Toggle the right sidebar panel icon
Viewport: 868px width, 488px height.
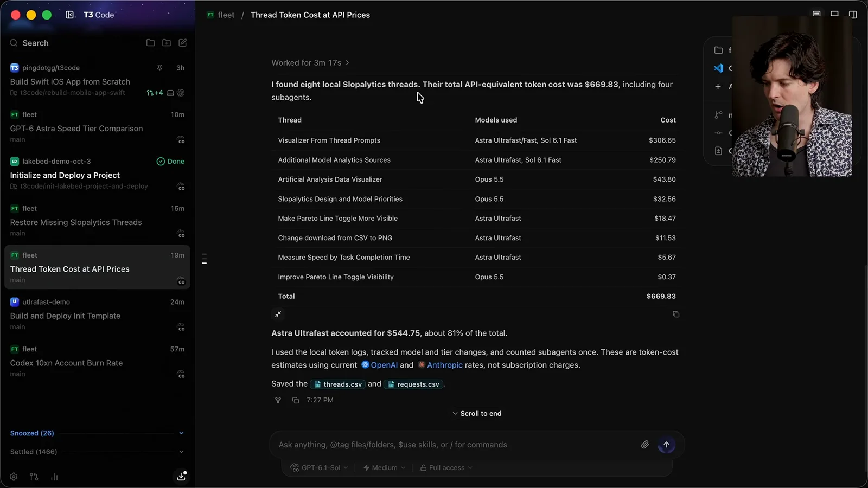(853, 15)
